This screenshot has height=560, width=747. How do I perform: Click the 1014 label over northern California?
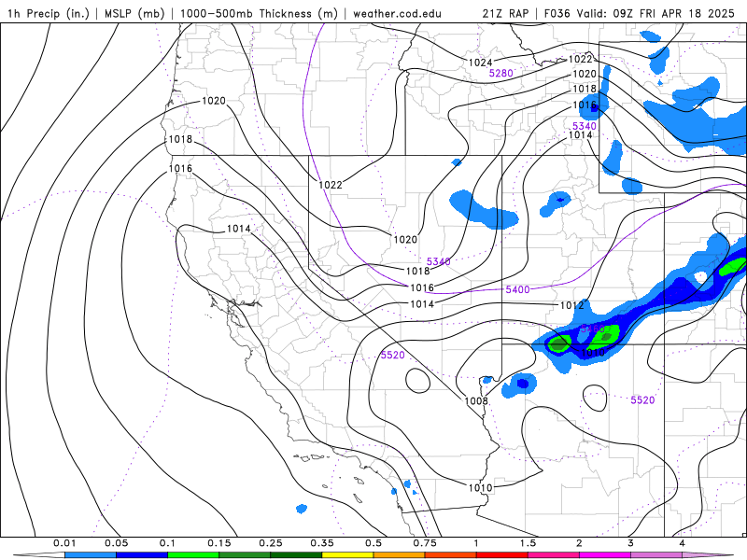(x=238, y=229)
